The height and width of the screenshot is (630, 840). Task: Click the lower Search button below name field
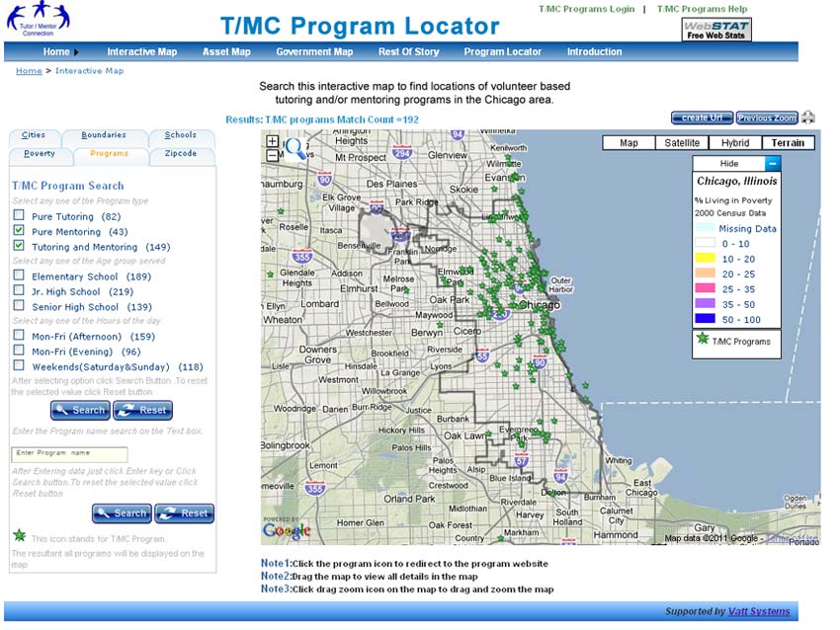[123, 513]
